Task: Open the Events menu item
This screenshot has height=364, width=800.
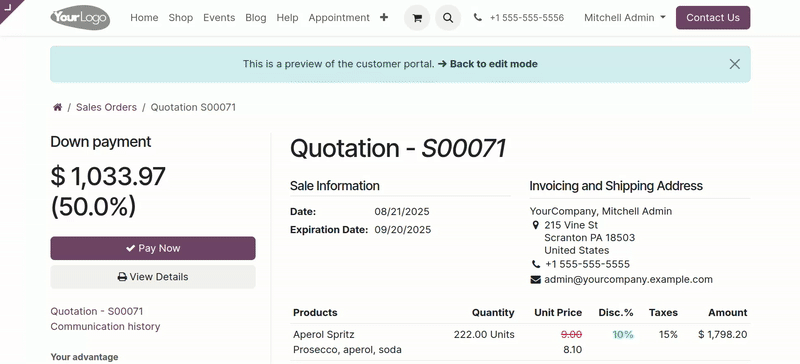Action: click(x=219, y=17)
